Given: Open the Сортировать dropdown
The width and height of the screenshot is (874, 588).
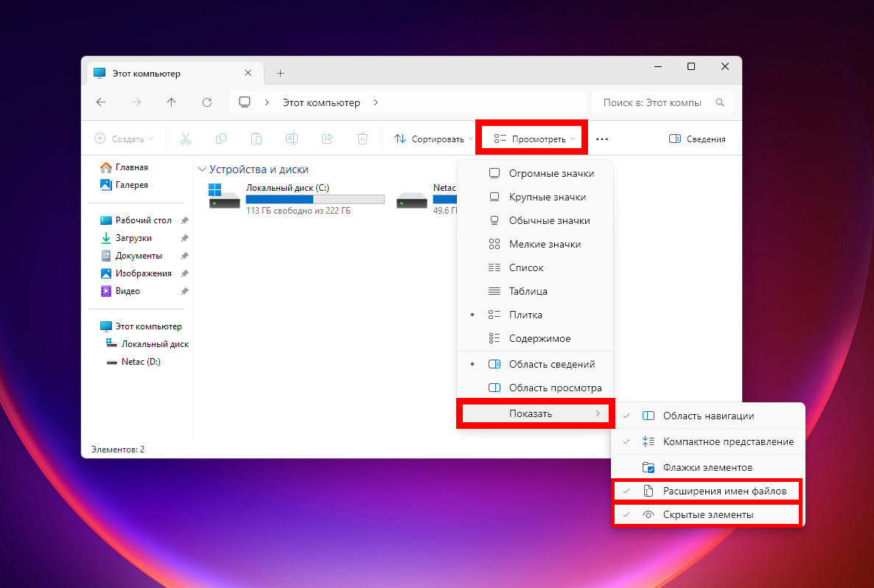Looking at the screenshot, I should pos(433,139).
